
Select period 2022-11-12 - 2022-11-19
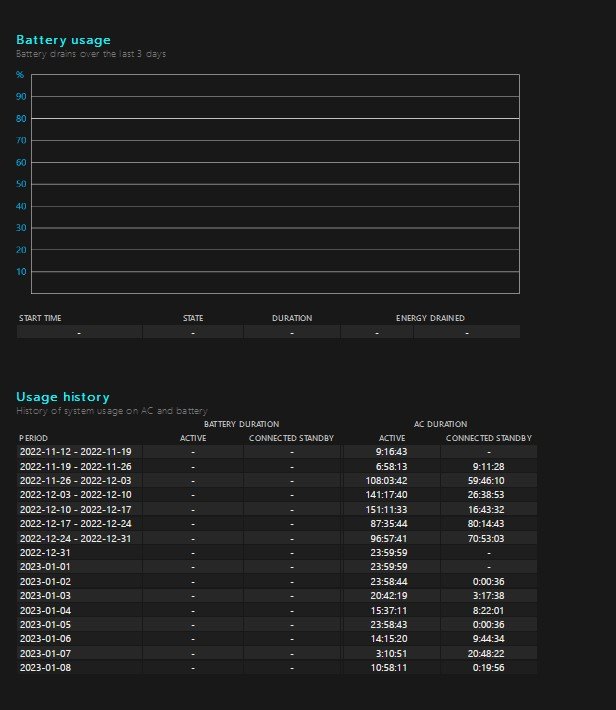click(x=76, y=452)
